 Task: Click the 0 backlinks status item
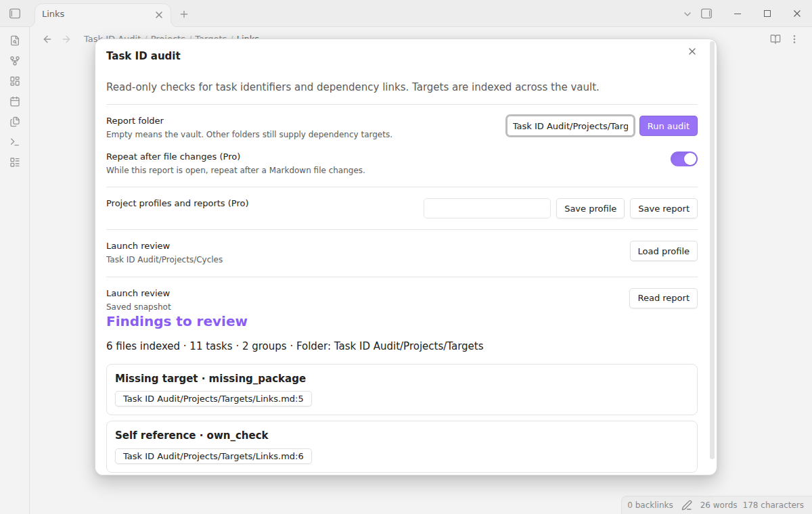coord(650,505)
